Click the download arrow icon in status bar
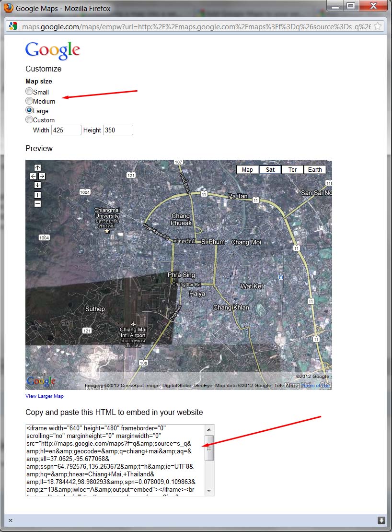Viewport: 392px width, 532px height. click(x=381, y=520)
